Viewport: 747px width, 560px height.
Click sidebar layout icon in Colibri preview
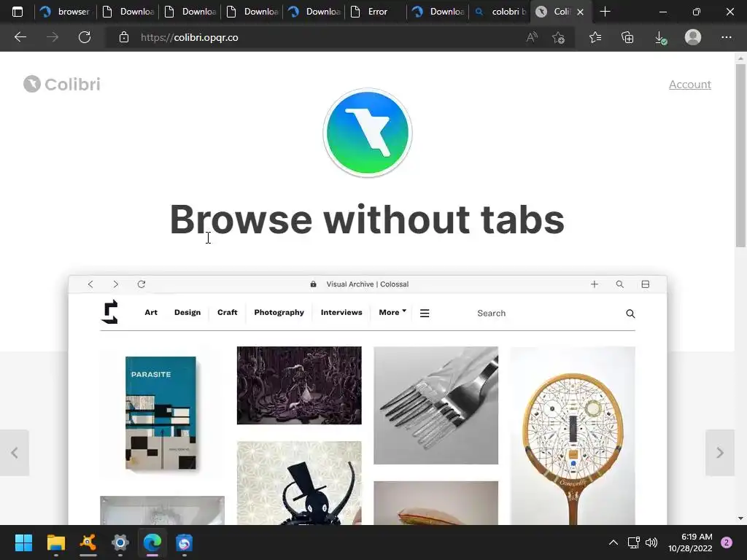(646, 284)
